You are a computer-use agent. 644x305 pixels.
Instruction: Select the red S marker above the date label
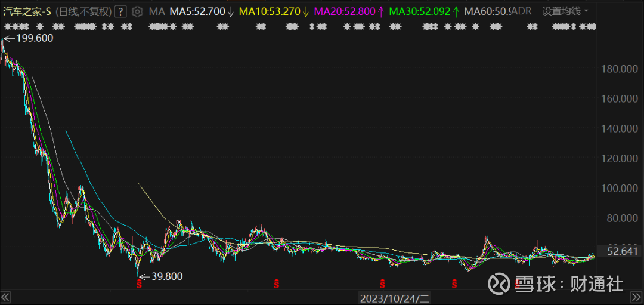click(382, 283)
